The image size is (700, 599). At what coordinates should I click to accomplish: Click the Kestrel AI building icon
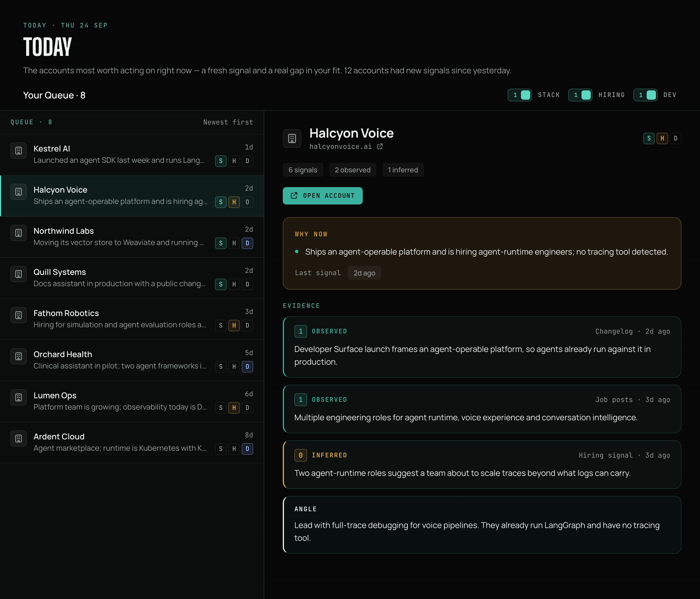pyautogui.click(x=19, y=151)
